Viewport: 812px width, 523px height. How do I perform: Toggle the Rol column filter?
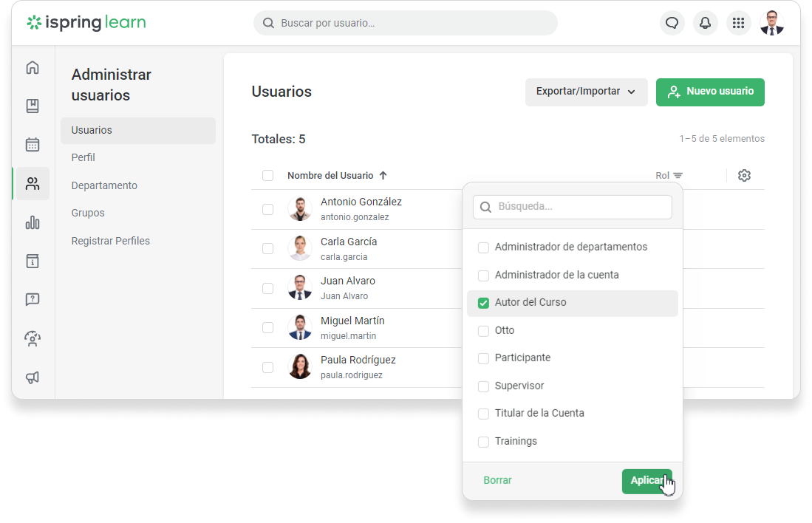click(677, 176)
